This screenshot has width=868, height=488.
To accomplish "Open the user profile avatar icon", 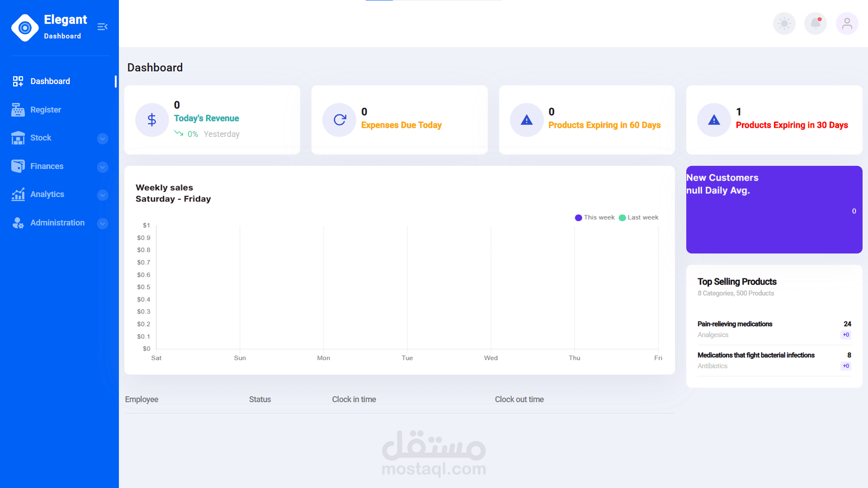I will (x=847, y=23).
